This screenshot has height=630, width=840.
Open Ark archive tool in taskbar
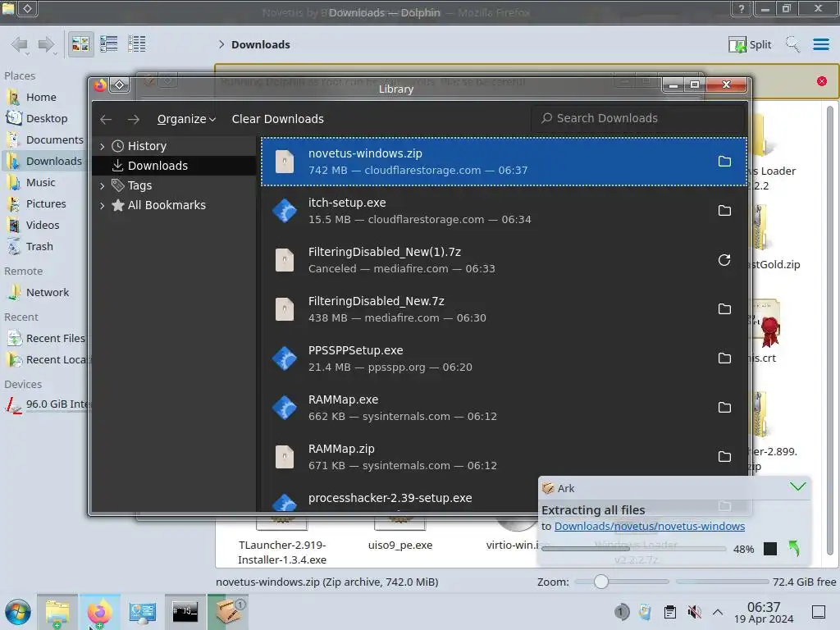pos(229,612)
